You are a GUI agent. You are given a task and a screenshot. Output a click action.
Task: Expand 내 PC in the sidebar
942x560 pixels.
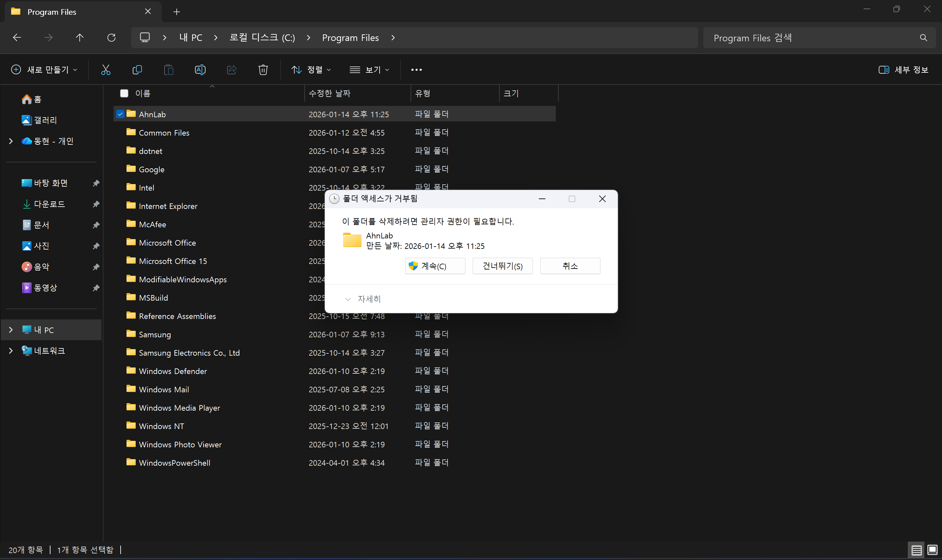pos(10,329)
